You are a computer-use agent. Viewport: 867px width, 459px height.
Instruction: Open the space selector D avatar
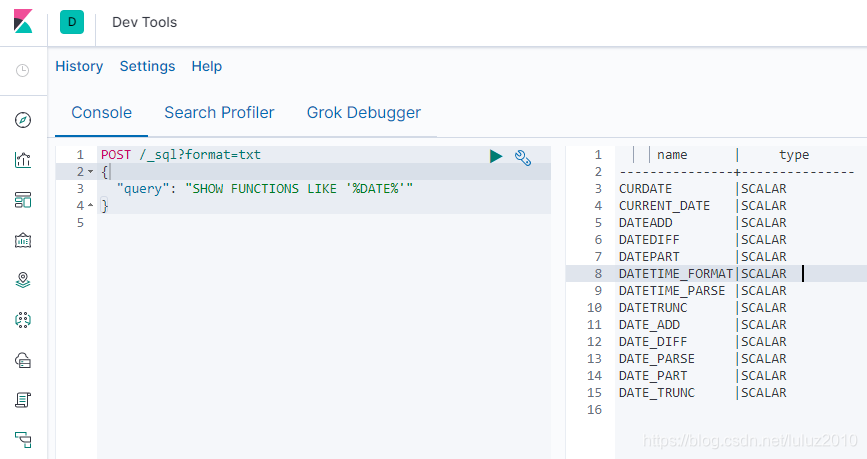[x=72, y=22]
